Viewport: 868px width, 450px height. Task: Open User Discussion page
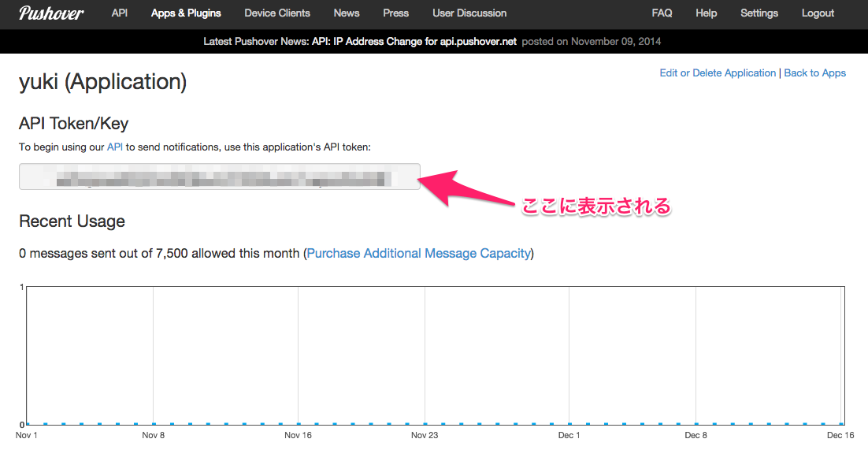point(469,13)
